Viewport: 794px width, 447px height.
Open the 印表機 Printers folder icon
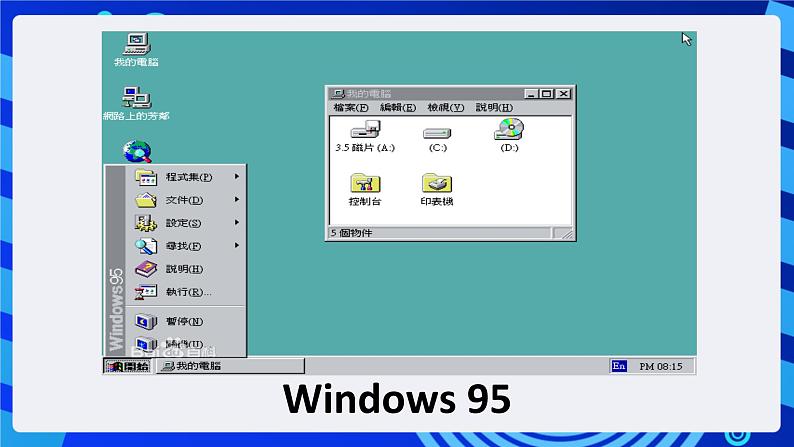437,184
